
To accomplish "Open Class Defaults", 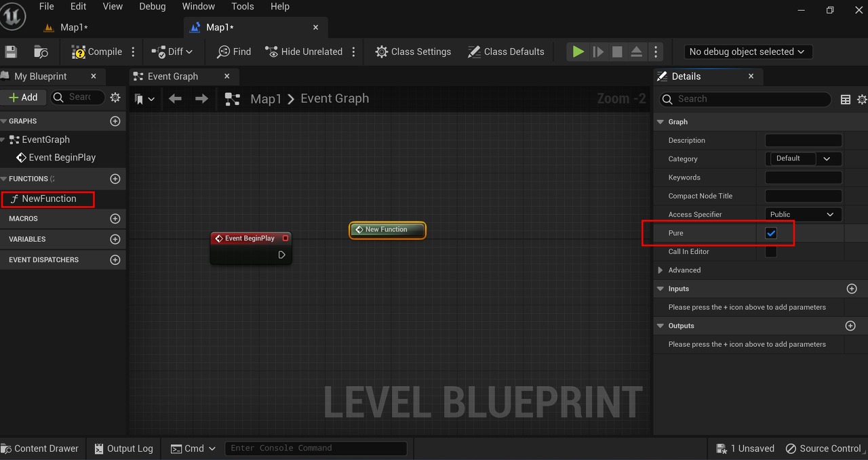I will (x=506, y=51).
